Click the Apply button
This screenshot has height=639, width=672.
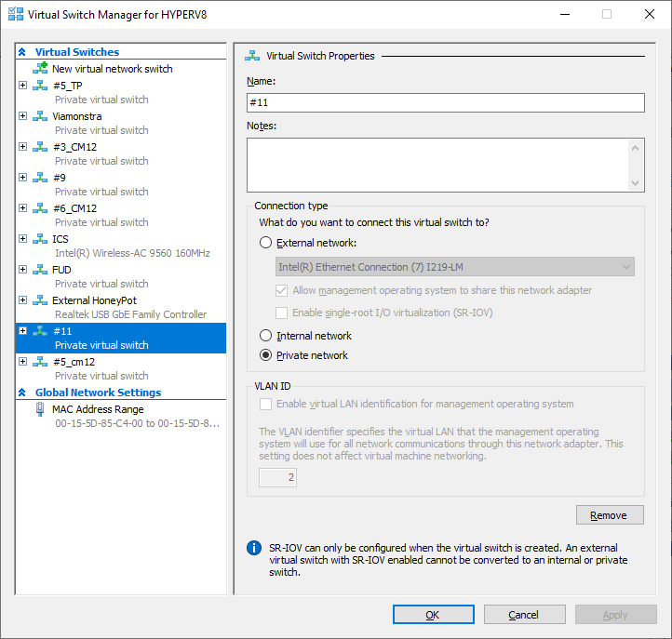tap(616, 615)
